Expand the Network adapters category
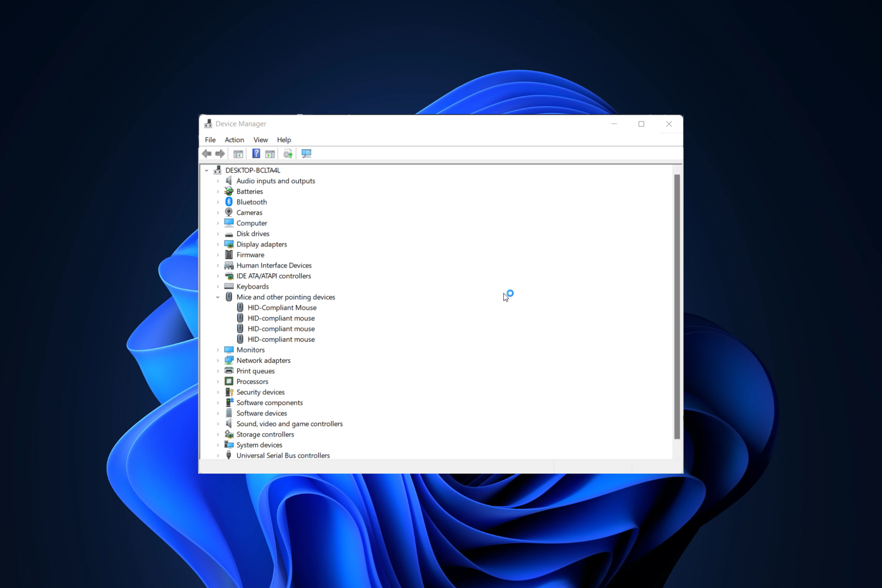This screenshot has height=588, width=882. (218, 360)
